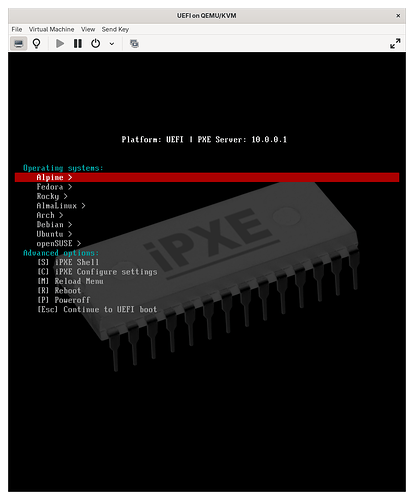The image size is (413, 500).
Task: Open virtual hardware details (lightbulb icon)
Action: pos(36,44)
